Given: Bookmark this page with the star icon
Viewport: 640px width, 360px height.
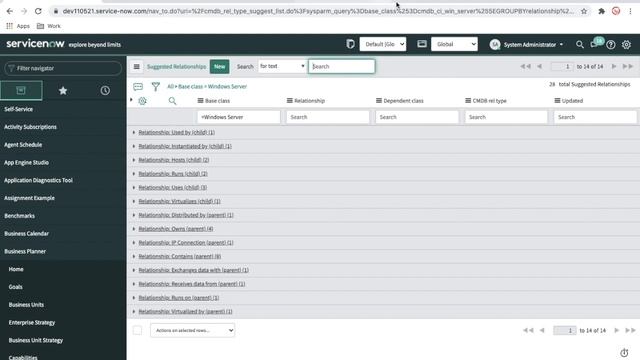Looking at the screenshot, I should pos(584,11).
